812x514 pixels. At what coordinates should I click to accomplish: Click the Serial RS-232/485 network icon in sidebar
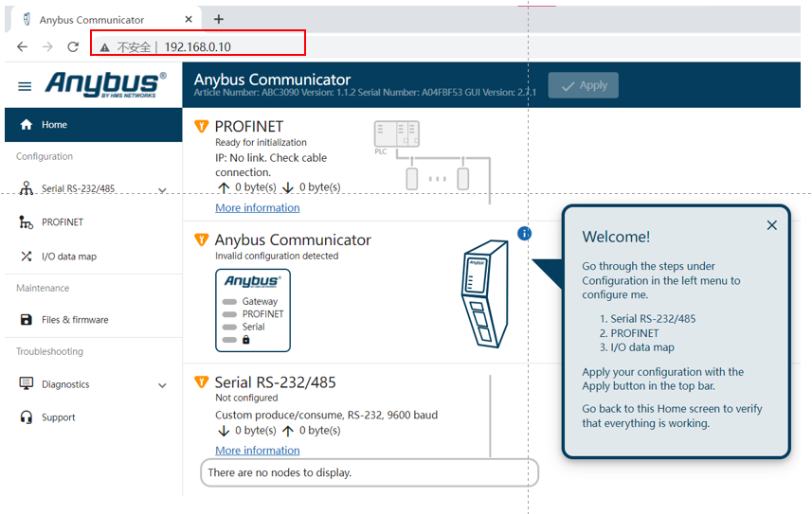[x=26, y=187]
